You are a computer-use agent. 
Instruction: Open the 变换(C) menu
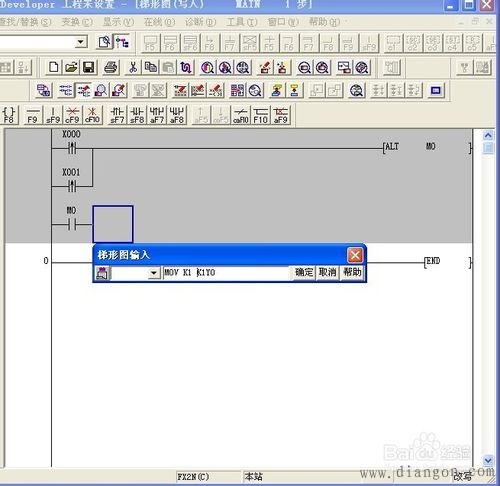coord(77,22)
